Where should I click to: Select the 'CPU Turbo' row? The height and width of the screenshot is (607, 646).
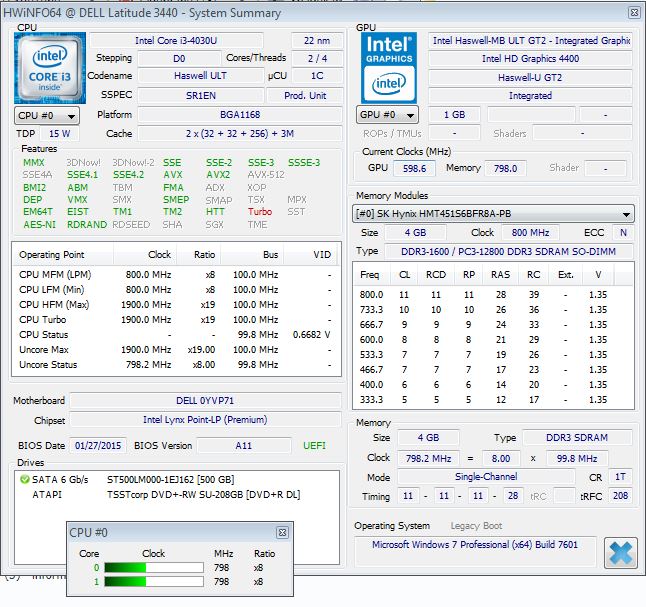click(176, 320)
